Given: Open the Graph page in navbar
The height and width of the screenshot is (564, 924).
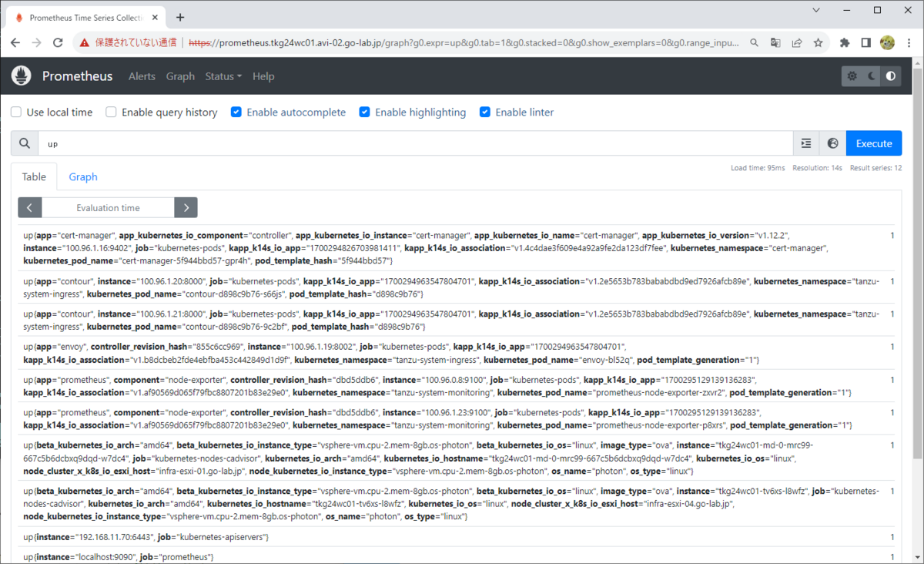Looking at the screenshot, I should (180, 76).
